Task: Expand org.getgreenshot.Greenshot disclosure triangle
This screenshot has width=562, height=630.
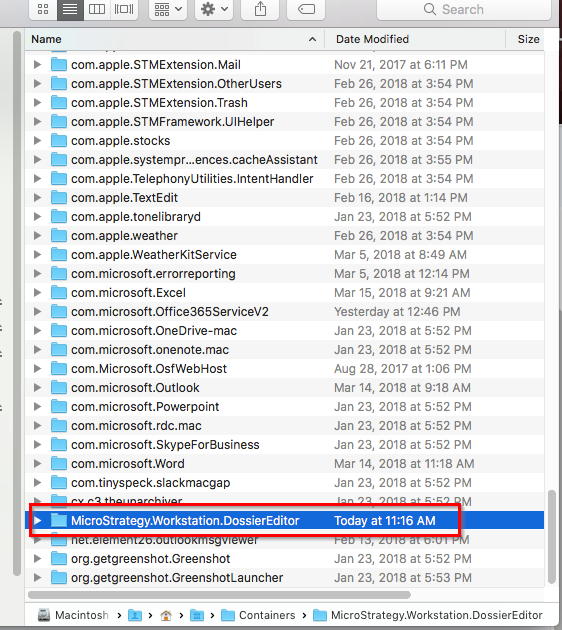Action: coord(37,559)
